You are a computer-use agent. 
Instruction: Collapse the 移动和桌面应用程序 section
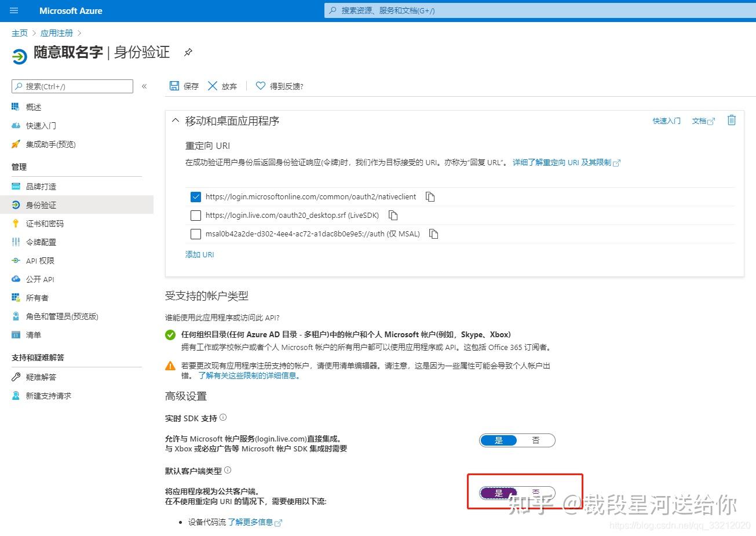click(x=176, y=121)
